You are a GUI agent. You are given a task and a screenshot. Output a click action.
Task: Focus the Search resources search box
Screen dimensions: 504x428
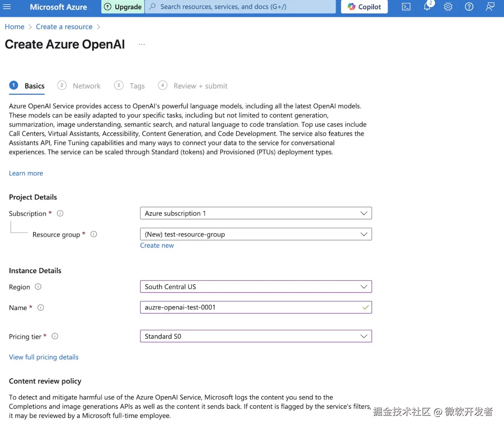coord(240,7)
